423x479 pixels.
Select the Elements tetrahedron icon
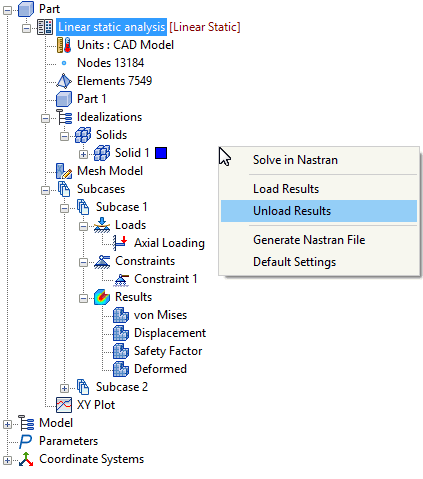[x=64, y=81]
